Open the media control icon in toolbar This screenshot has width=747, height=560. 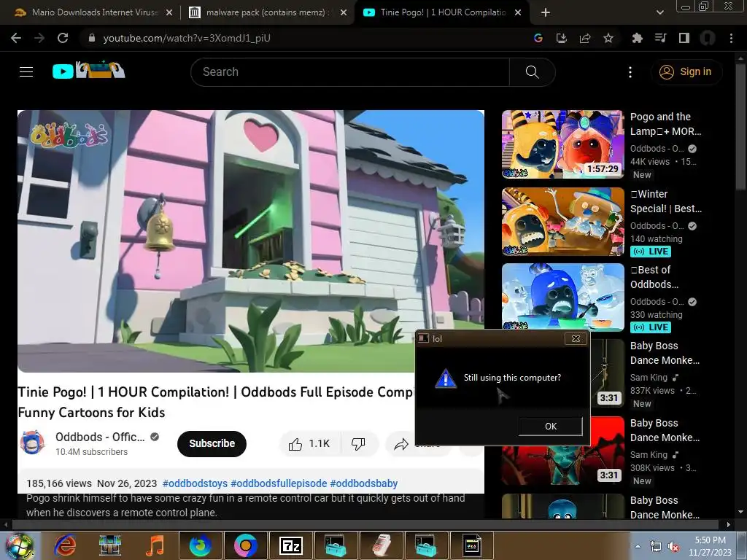coord(660,38)
